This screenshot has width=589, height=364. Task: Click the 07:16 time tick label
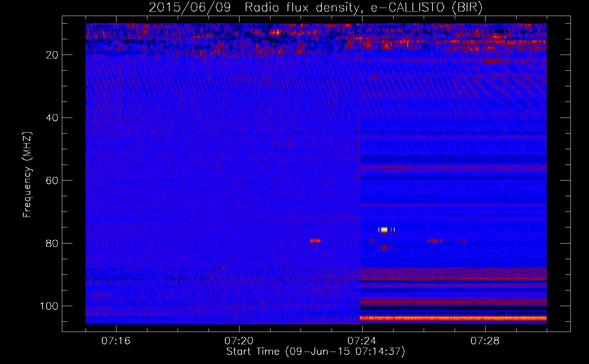[116, 341]
